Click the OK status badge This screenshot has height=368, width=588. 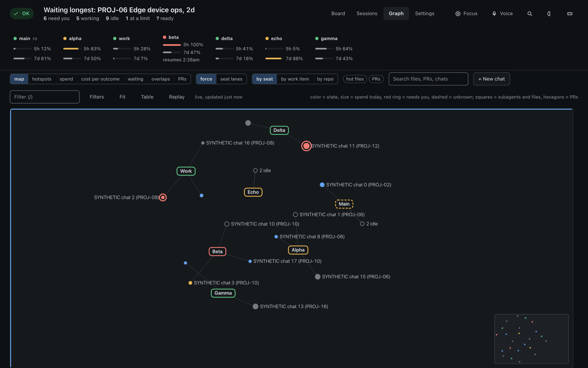tap(22, 13)
